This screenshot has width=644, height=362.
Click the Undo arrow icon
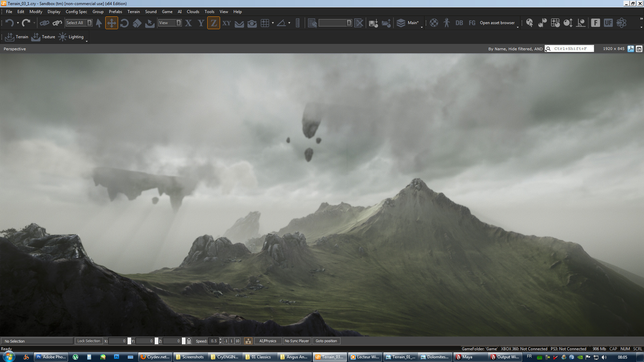(9, 23)
